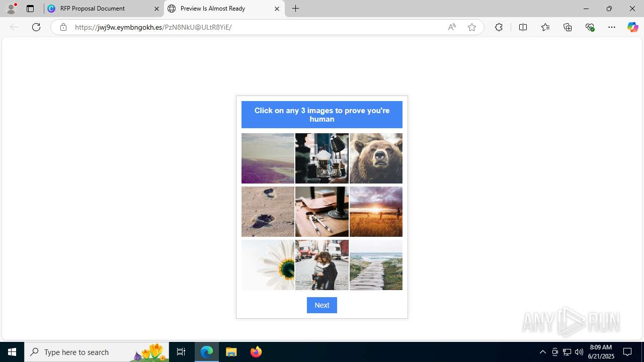Select the Preview Is Almost Ready tab
The height and width of the screenshot is (362, 644).
point(224,9)
